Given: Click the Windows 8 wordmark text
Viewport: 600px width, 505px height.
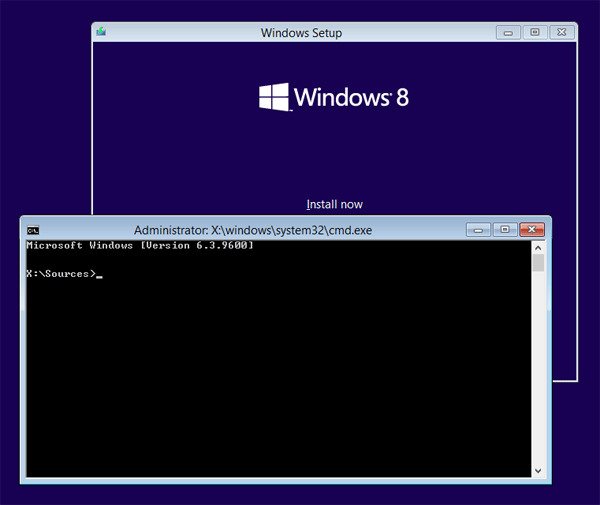Looking at the screenshot, I should click(x=351, y=98).
